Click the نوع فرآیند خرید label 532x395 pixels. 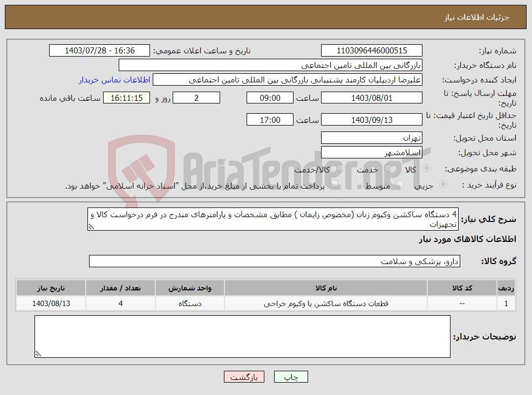point(489,185)
